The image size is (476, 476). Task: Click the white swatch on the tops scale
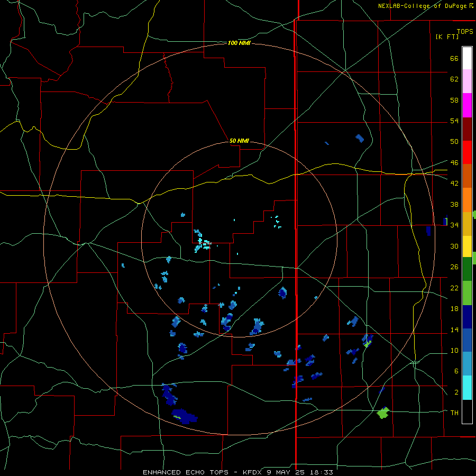pyautogui.click(x=467, y=58)
